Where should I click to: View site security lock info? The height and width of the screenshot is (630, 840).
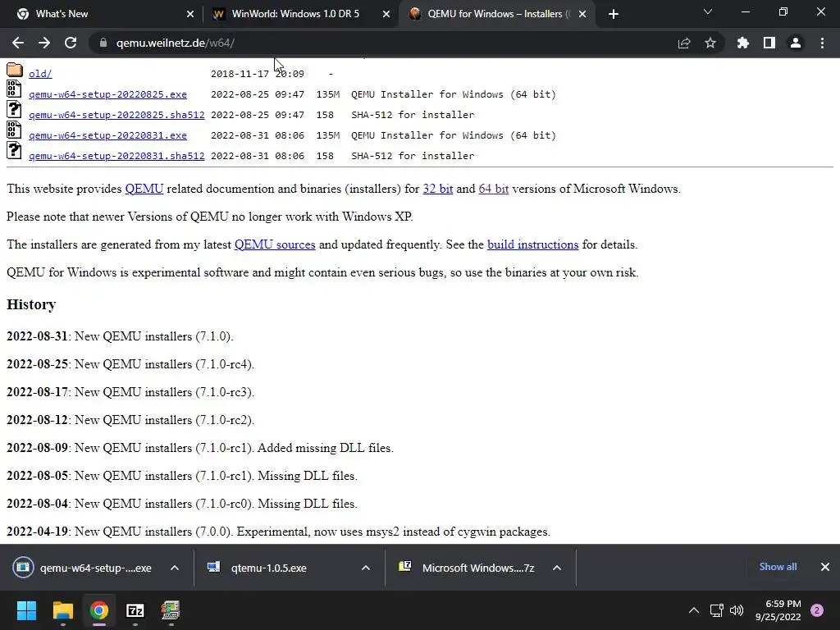point(103,43)
